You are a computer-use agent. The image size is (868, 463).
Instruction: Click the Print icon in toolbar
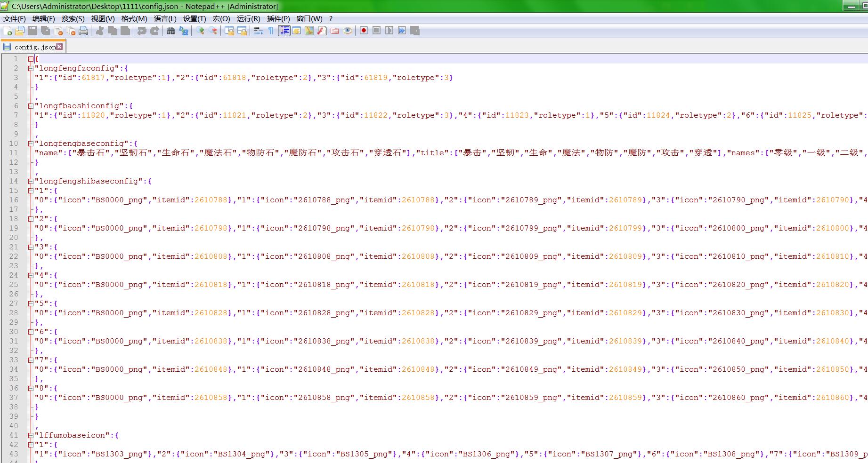(x=83, y=31)
